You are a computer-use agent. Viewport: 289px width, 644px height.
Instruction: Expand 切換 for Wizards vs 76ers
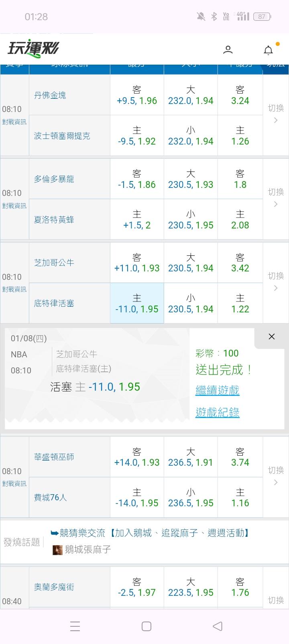coord(276,476)
